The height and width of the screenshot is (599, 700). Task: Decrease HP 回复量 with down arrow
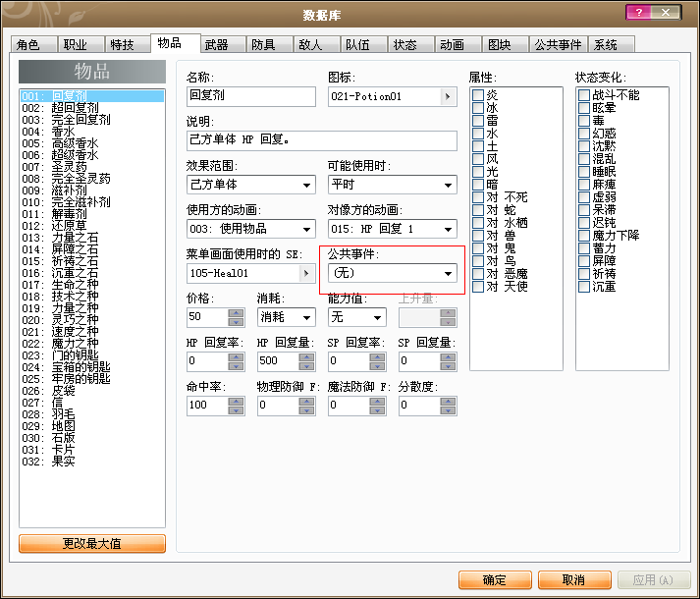[x=306, y=366]
